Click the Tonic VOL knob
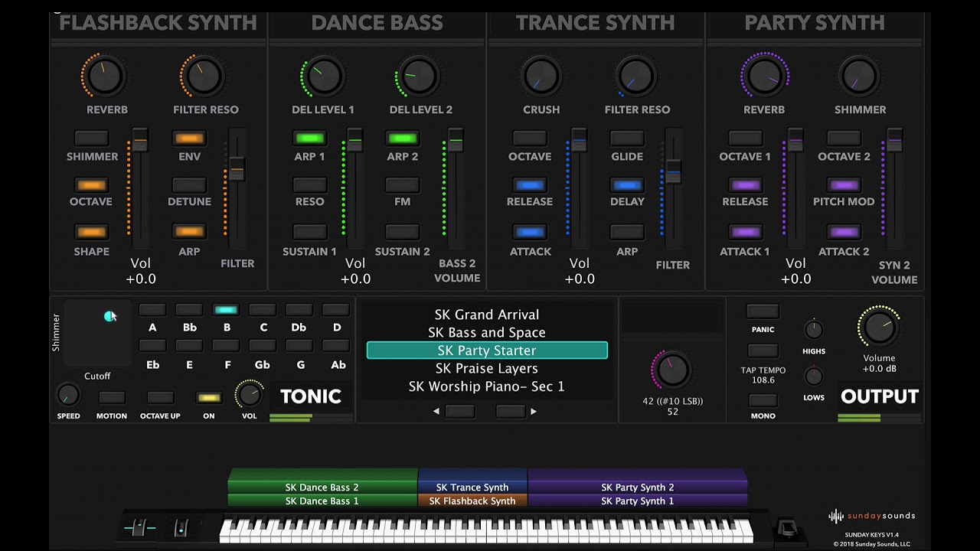This screenshot has width=980, height=551. 249,395
